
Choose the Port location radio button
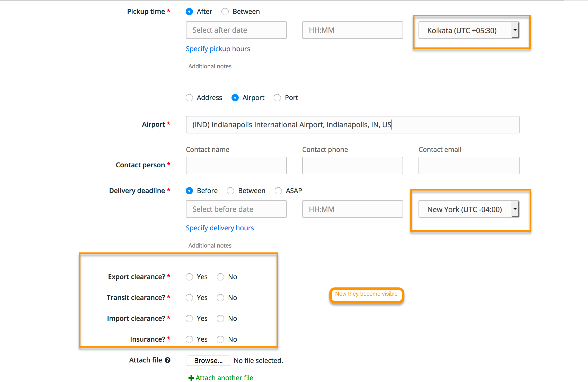(x=277, y=98)
